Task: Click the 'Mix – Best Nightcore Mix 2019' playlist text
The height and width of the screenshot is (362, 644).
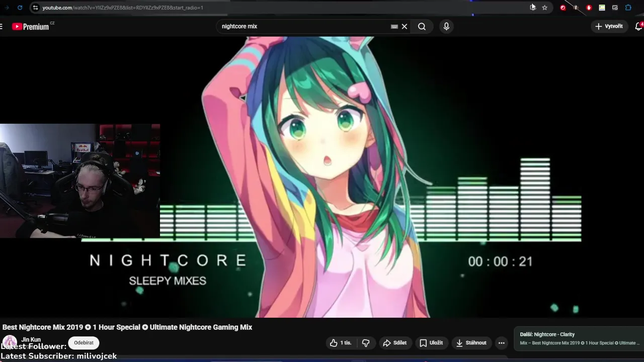Action: click(579, 343)
